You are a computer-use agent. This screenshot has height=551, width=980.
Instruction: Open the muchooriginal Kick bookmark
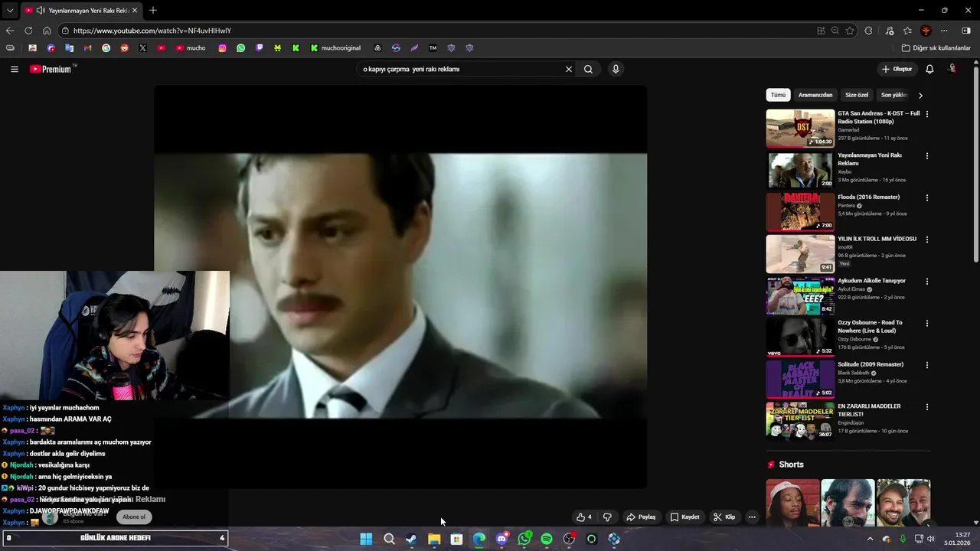click(x=336, y=47)
